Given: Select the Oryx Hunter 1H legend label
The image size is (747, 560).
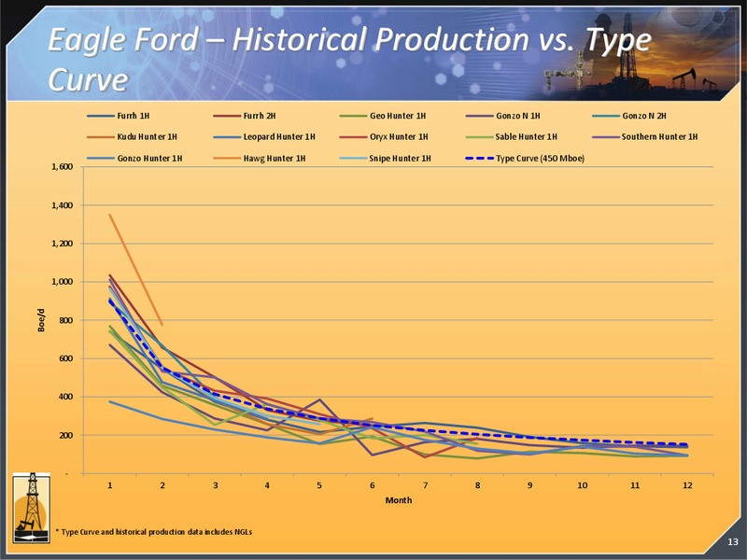Looking at the screenshot, I should 399,136.
